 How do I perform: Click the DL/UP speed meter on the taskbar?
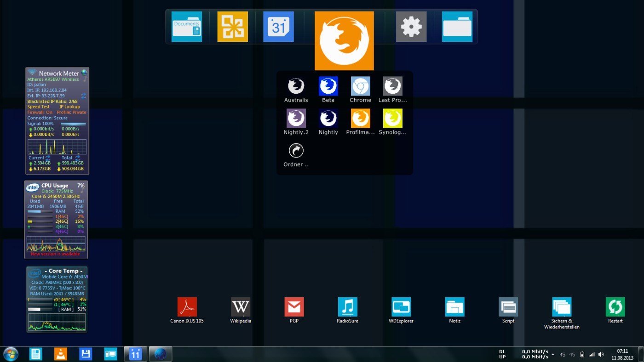pos(523,354)
